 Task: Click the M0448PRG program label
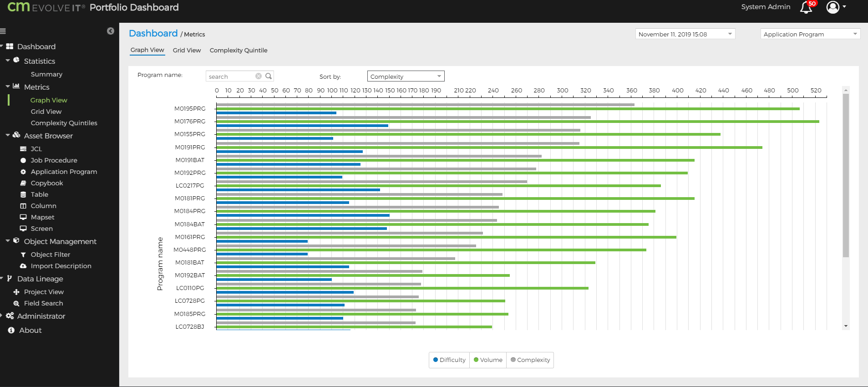(189, 250)
